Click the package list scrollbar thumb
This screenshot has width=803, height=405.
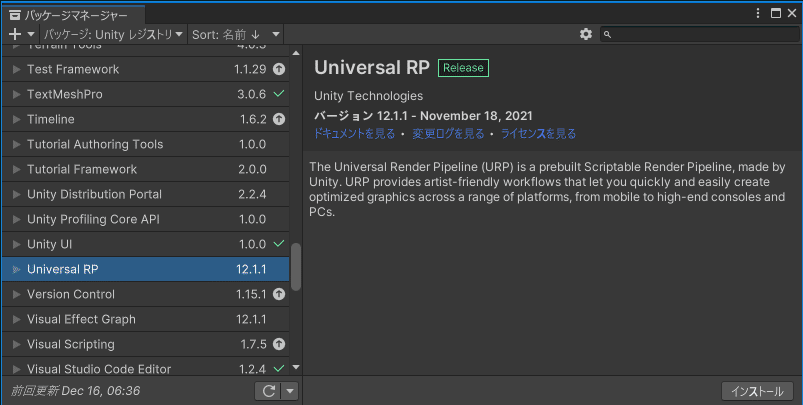pos(296,267)
